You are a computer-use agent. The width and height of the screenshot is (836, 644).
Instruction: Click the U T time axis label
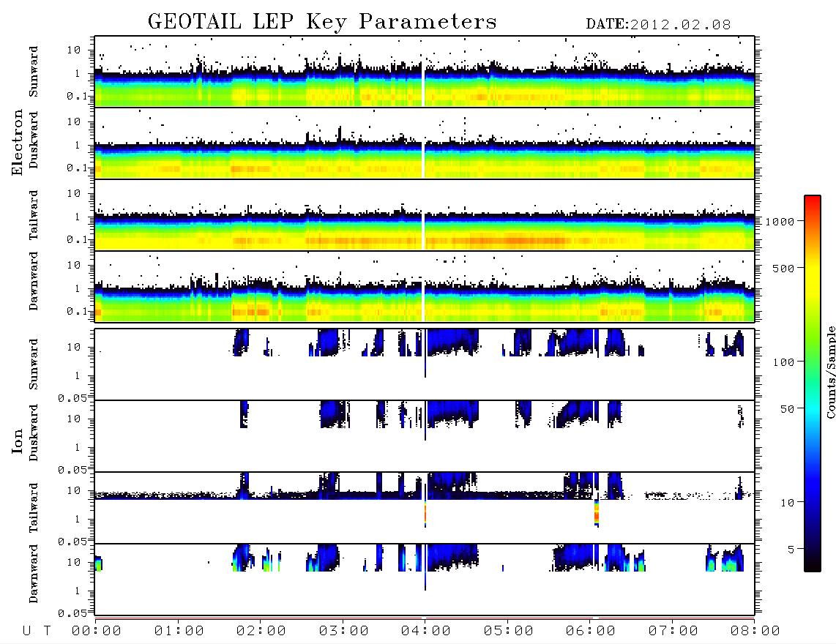click(37, 632)
